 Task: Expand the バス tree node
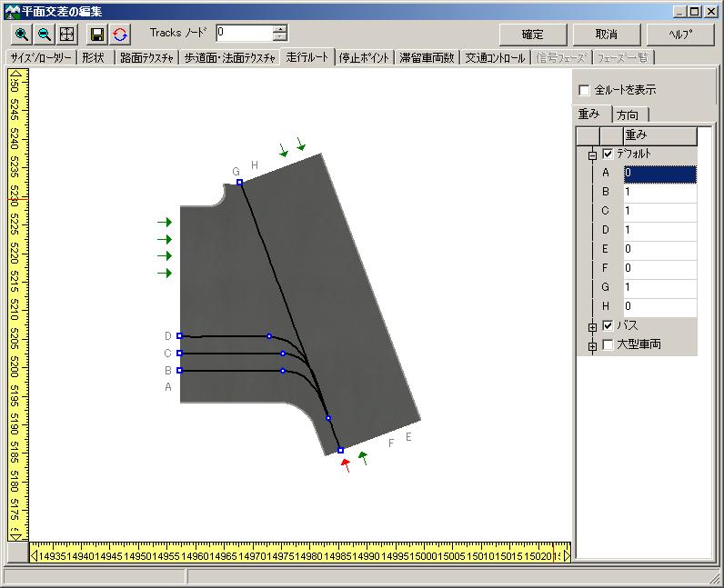592,326
